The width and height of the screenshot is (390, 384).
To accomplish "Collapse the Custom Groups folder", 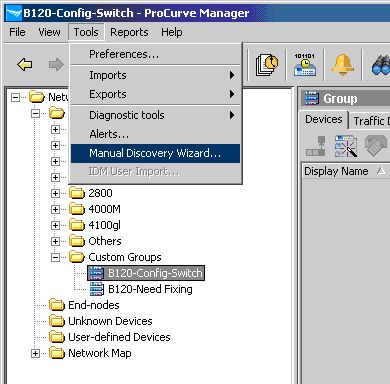I will tap(55, 257).
